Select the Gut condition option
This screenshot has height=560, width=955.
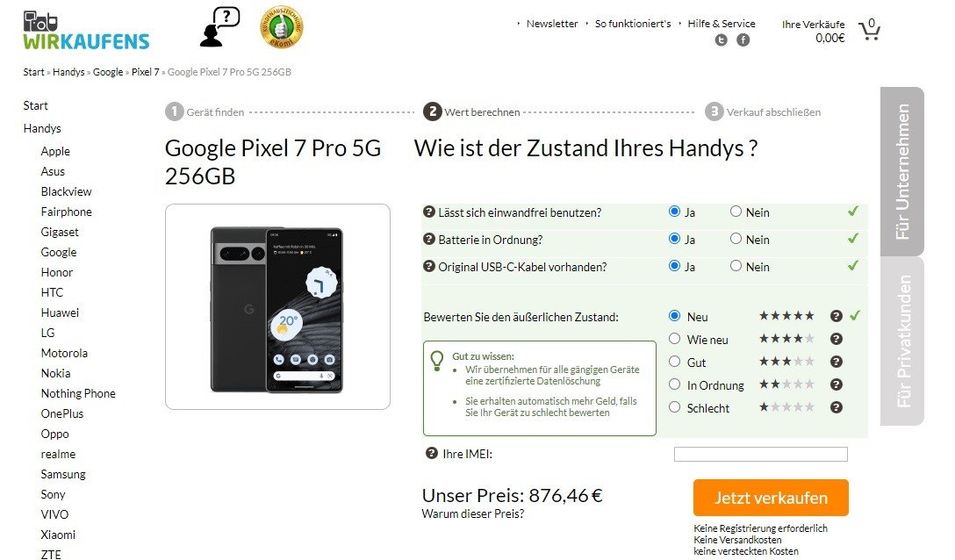click(674, 362)
